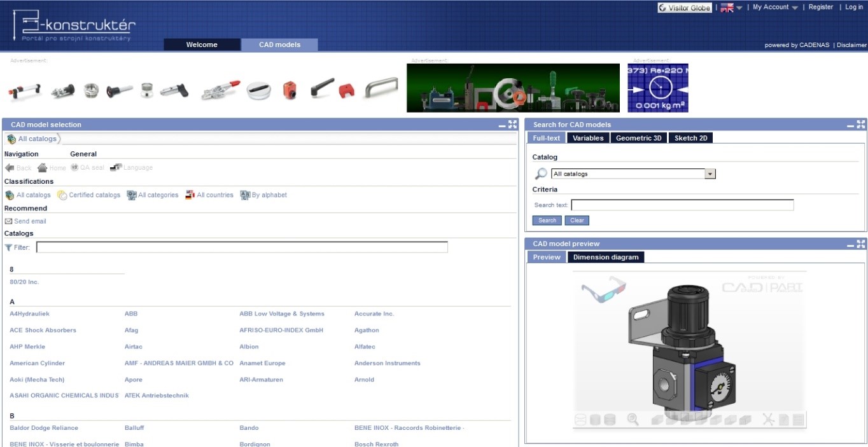The width and height of the screenshot is (868, 447).
Task: Expand the My Account menu
Action: tap(775, 7)
